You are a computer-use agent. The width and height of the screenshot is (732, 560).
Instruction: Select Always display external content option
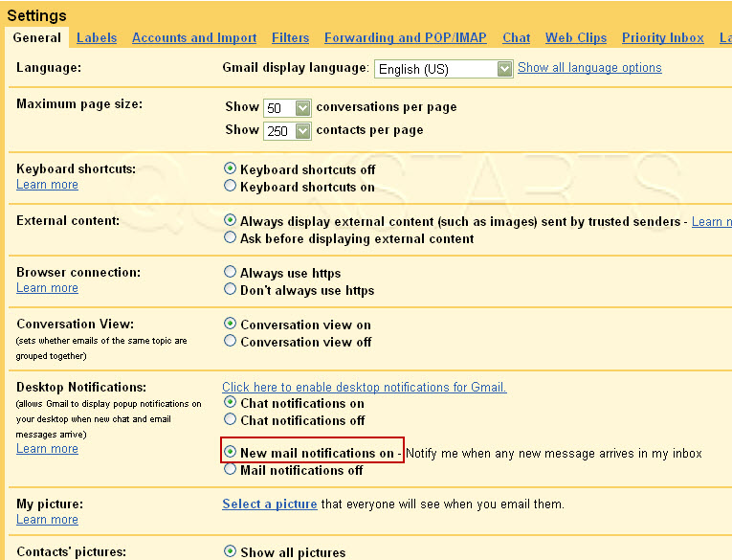coord(230,220)
